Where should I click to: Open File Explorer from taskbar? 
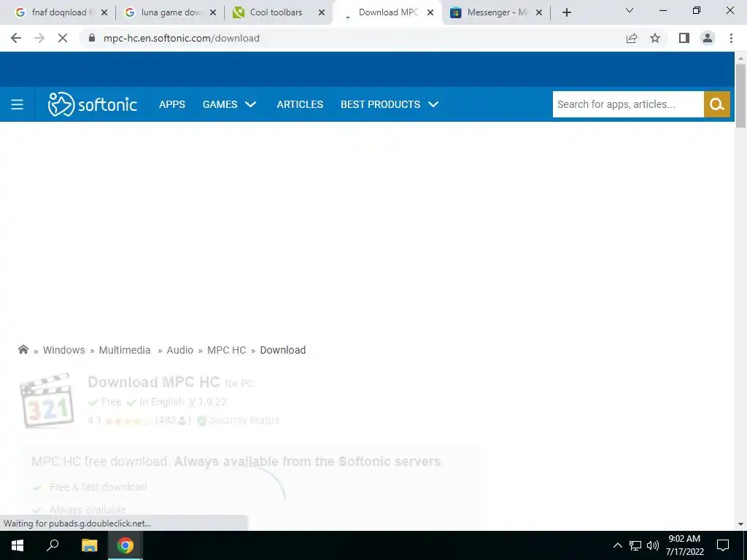tap(89, 545)
